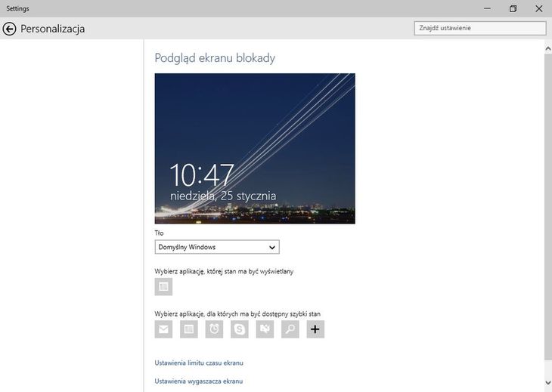
Task: Click the magnifier search quick status icon
Action: 290,329
